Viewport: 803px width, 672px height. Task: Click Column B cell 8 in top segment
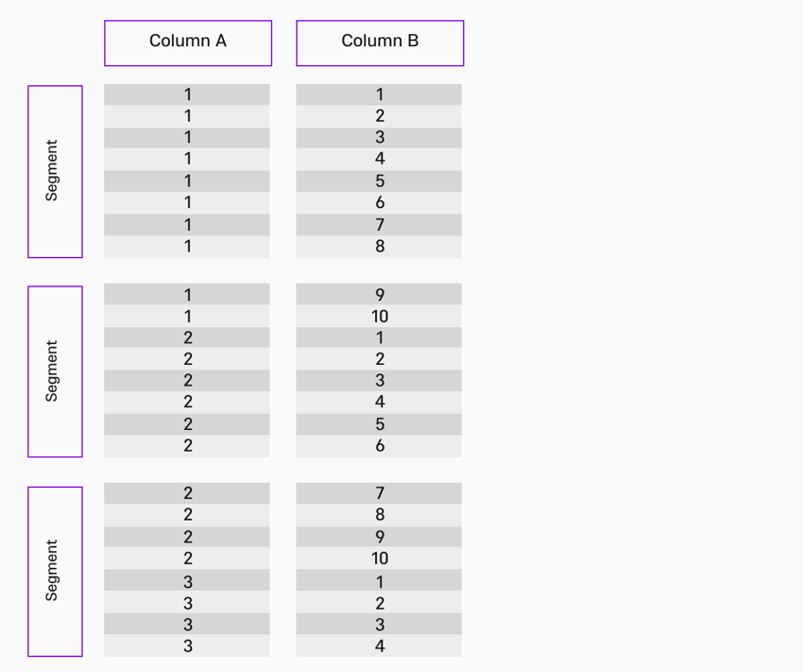pos(379,247)
